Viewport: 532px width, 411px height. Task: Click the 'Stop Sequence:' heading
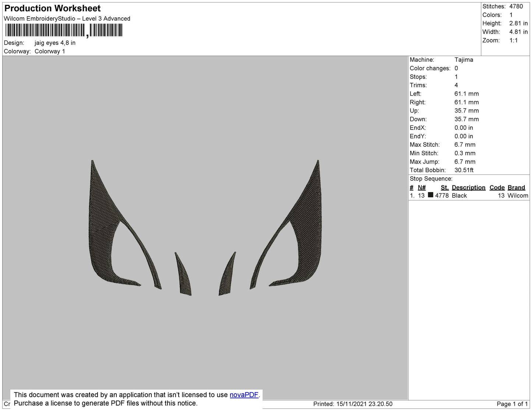pyautogui.click(x=431, y=179)
